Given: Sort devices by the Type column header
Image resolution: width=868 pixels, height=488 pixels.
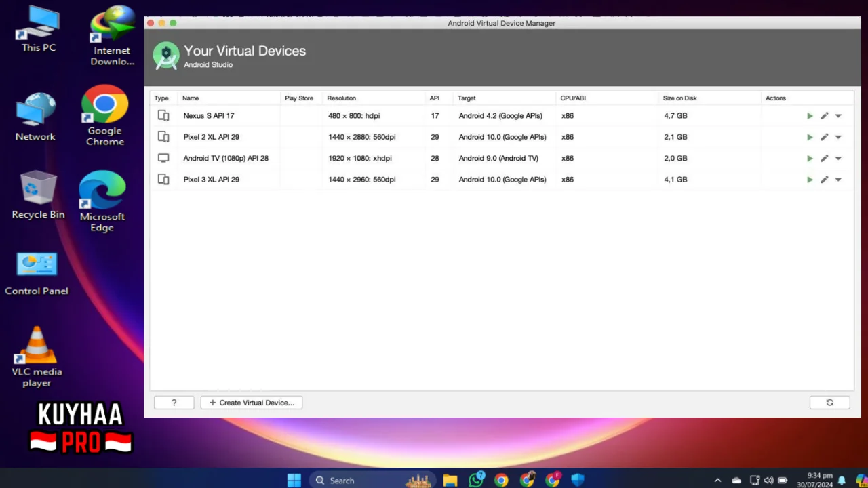Looking at the screenshot, I should coord(163,98).
